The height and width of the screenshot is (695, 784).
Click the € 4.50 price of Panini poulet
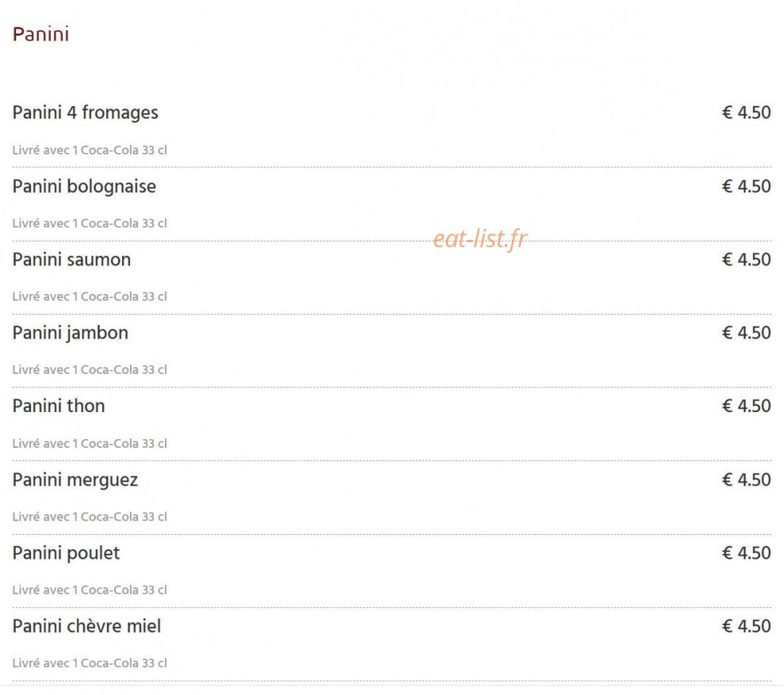746,552
